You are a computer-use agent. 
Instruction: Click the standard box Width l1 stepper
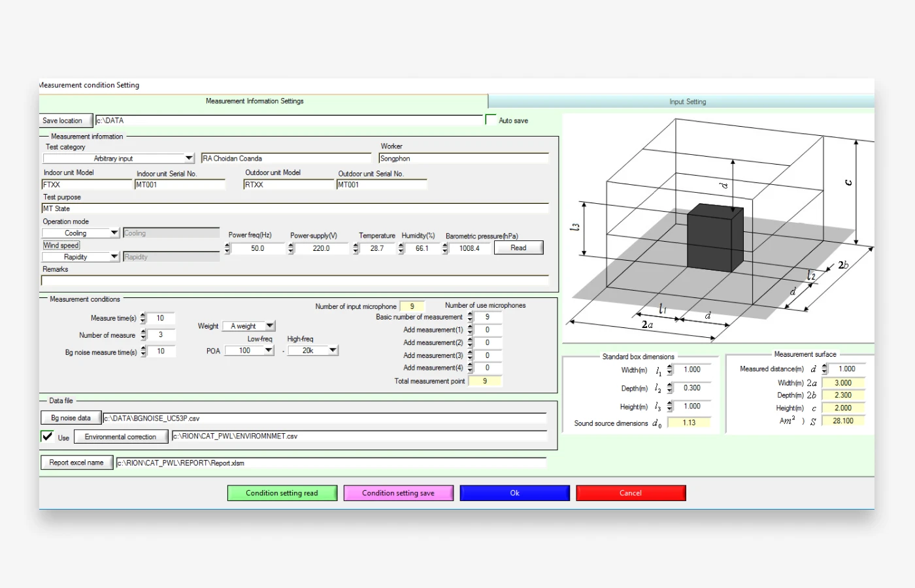tap(669, 370)
